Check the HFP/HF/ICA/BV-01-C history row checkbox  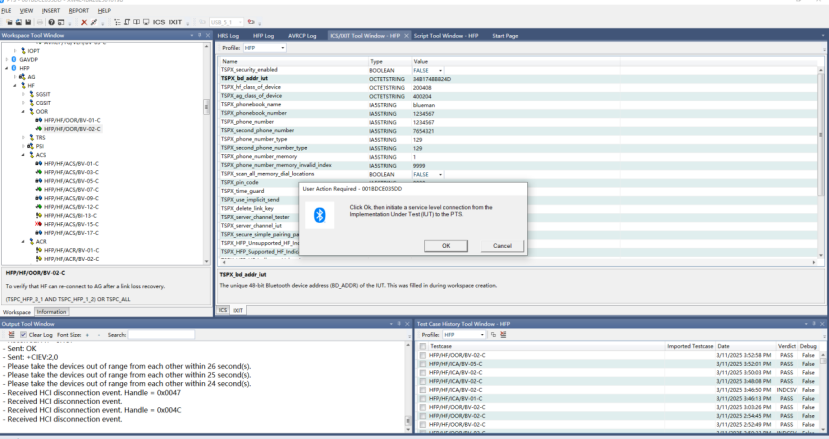pyautogui.click(x=423, y=399)
